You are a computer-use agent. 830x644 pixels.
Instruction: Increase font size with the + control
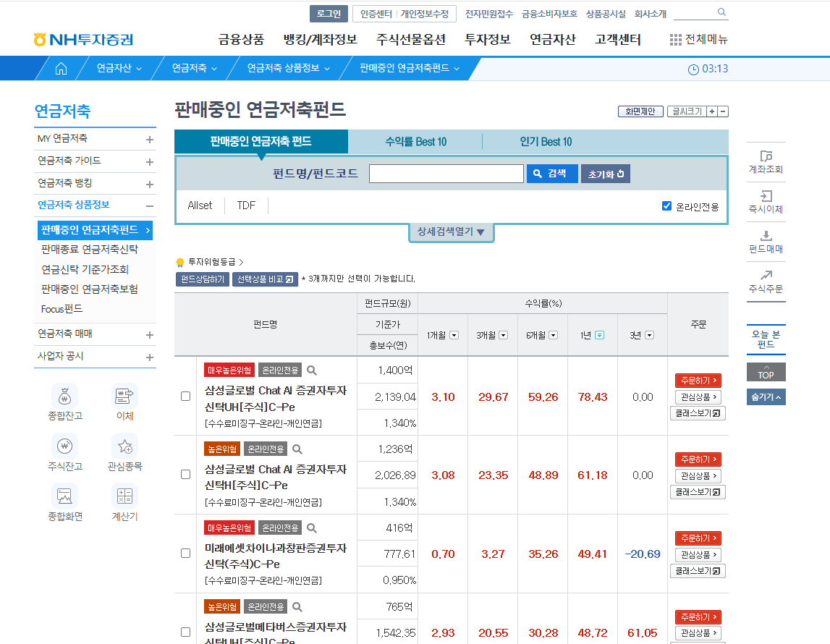(712, 111)
